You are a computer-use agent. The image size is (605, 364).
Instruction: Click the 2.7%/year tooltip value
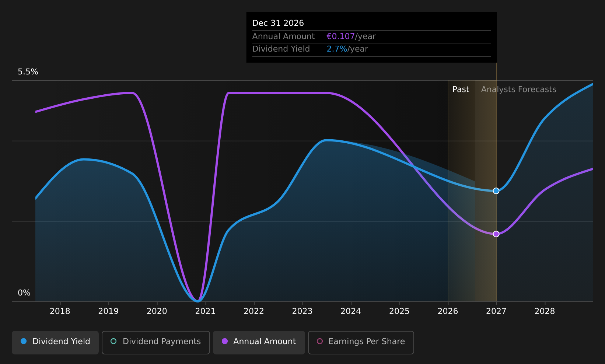coord(347,49)
